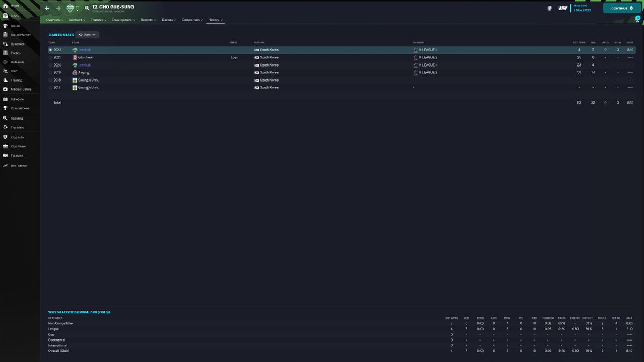
Task: Expand the History tab menu
Action: click(216, 20)
